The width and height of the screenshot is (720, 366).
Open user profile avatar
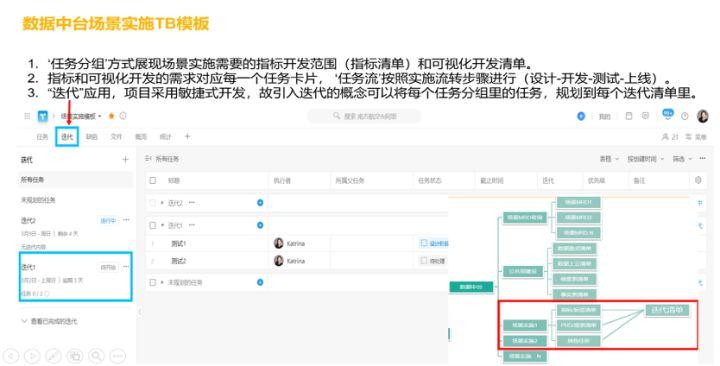coord(703,116)
